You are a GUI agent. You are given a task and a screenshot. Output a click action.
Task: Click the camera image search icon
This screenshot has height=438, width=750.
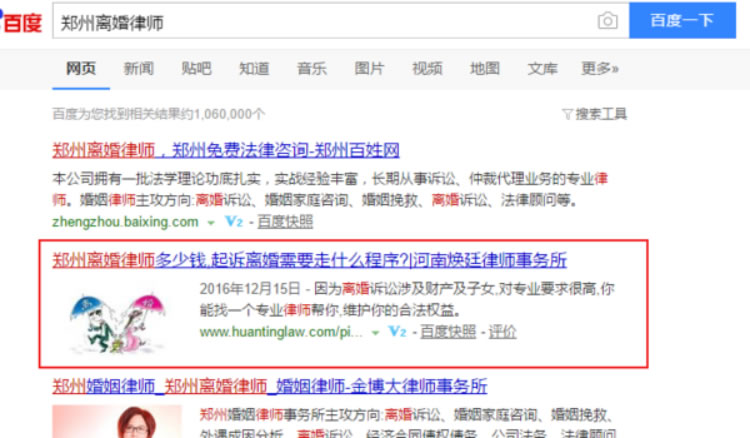[x=607, y=21]
